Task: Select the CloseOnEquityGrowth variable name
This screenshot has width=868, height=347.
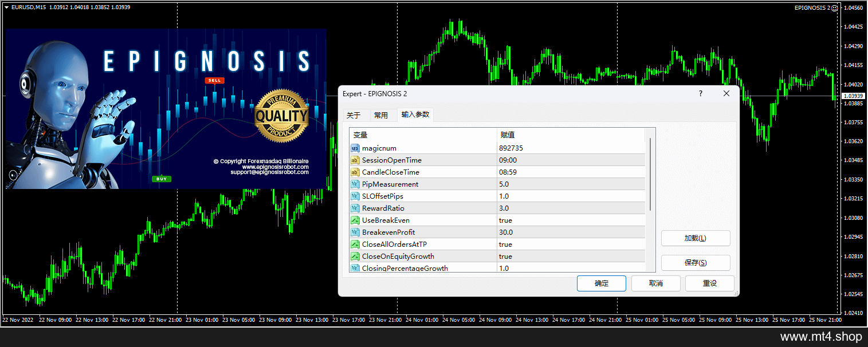Action: point(398,257)
